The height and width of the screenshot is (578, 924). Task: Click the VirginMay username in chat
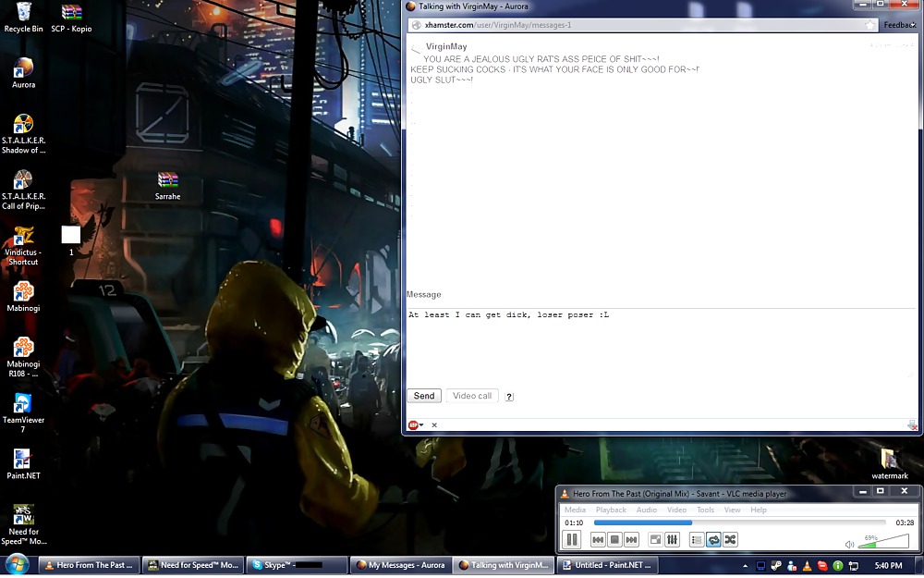pyautogui.click(x=446, y=46)
